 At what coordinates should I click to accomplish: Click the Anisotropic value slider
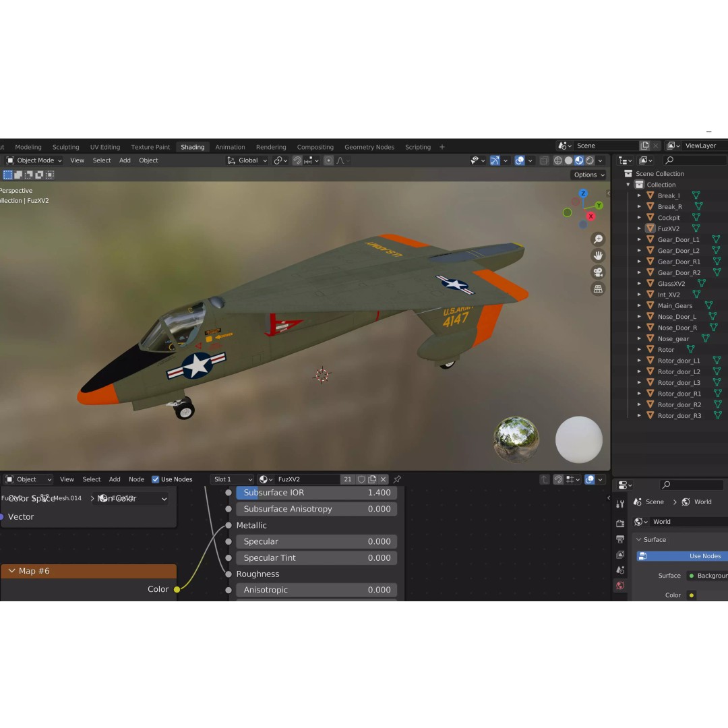317,590
